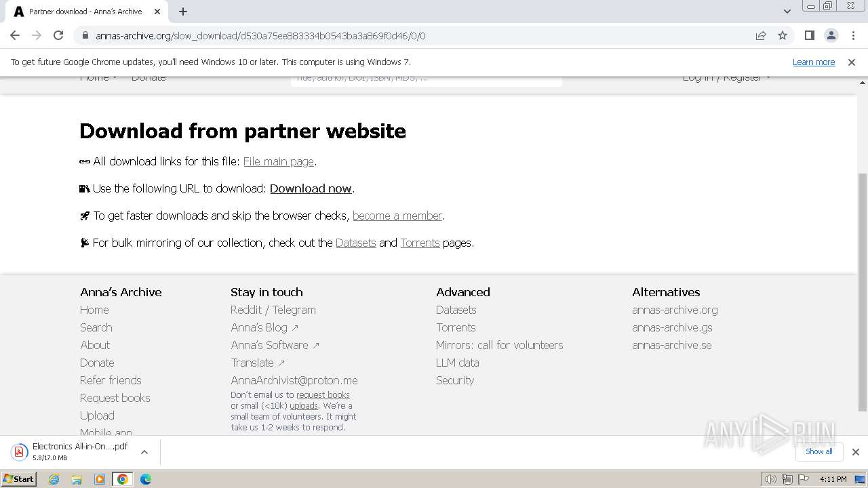The width and height of the screenshot is (868, 488).
Task: Launch Internet Explorer from the taskbar
Action: pyautogui.click(x=54, y=479)
